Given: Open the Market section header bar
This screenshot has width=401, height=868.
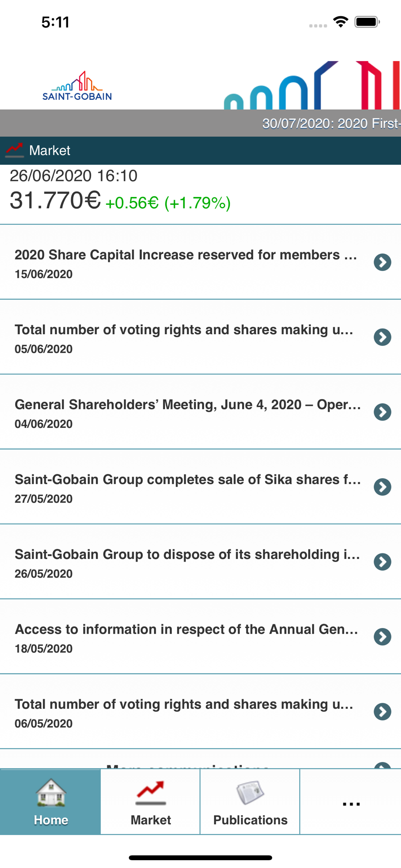Looking at the screenshot, I should [200, 151].
